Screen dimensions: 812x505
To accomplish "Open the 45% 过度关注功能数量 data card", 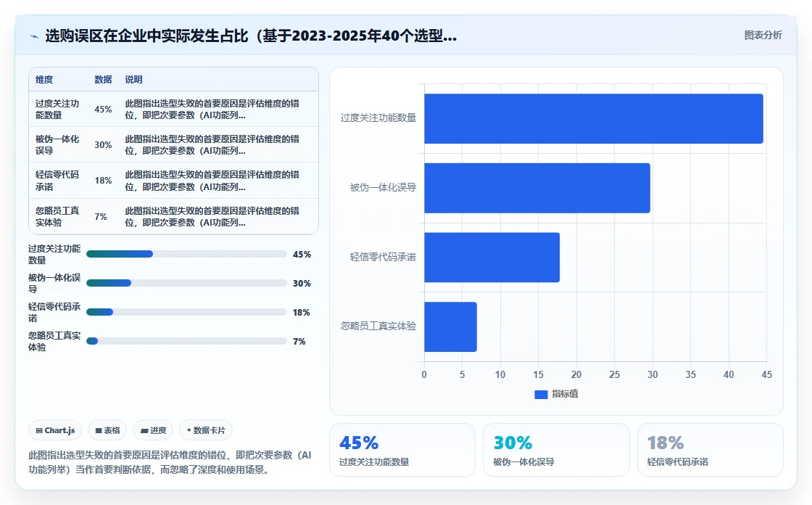I will coord(402,450).
